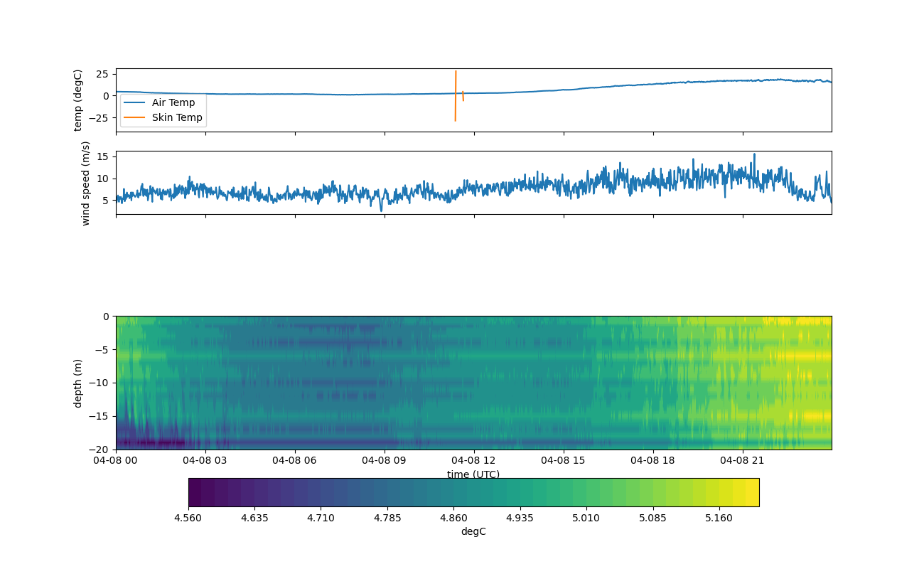Pick the 04-08 21 time tick label

tap(743, 460)
